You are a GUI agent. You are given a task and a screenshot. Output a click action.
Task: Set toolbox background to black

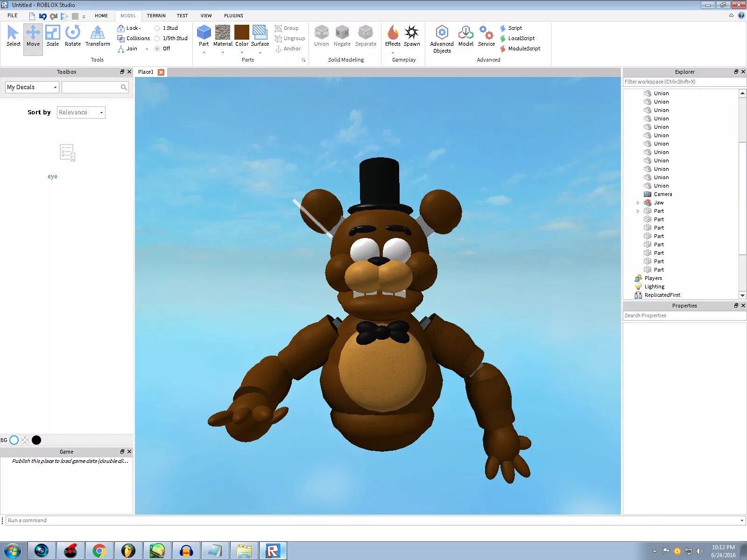click(36, 440)
